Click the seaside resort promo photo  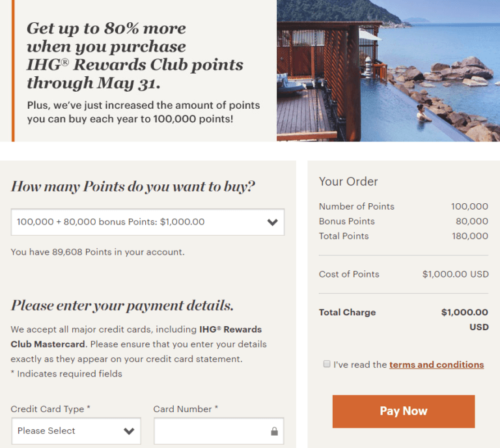[388, 70]
